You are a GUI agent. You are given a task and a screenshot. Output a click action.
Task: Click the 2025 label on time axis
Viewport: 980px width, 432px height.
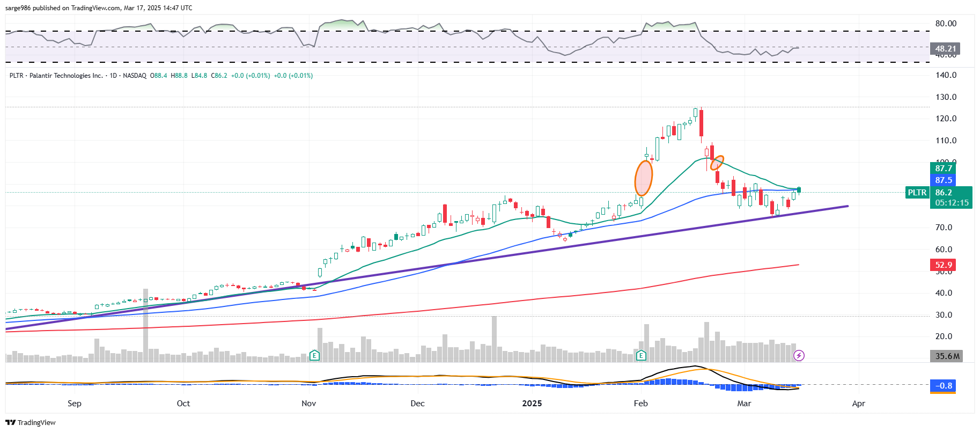[x=532, y=404]
